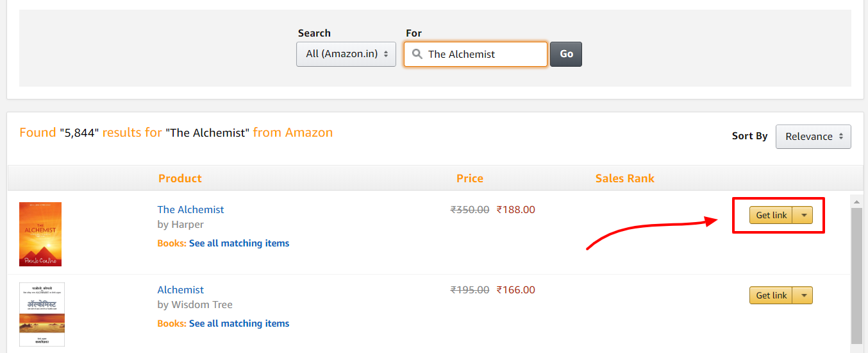Focus the search keyword input field
The width and height of the screenshot is (868, 353).
[x=484, y=54]
